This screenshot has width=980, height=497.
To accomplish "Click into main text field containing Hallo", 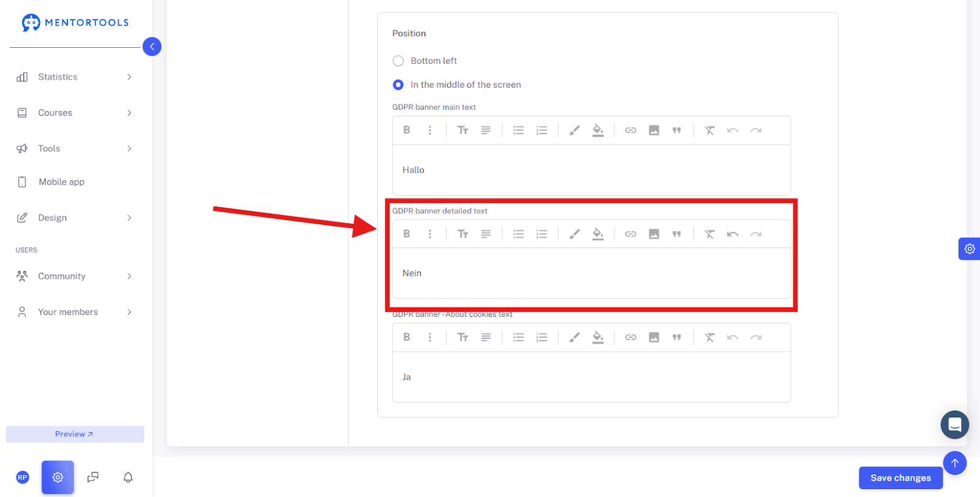I will click(x=591, y=170).
